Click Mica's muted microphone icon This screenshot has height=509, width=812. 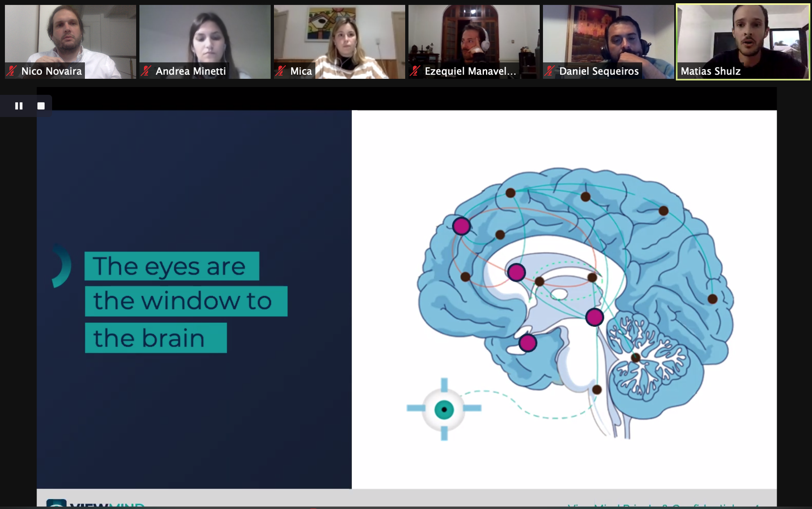[x=281, y=71]
